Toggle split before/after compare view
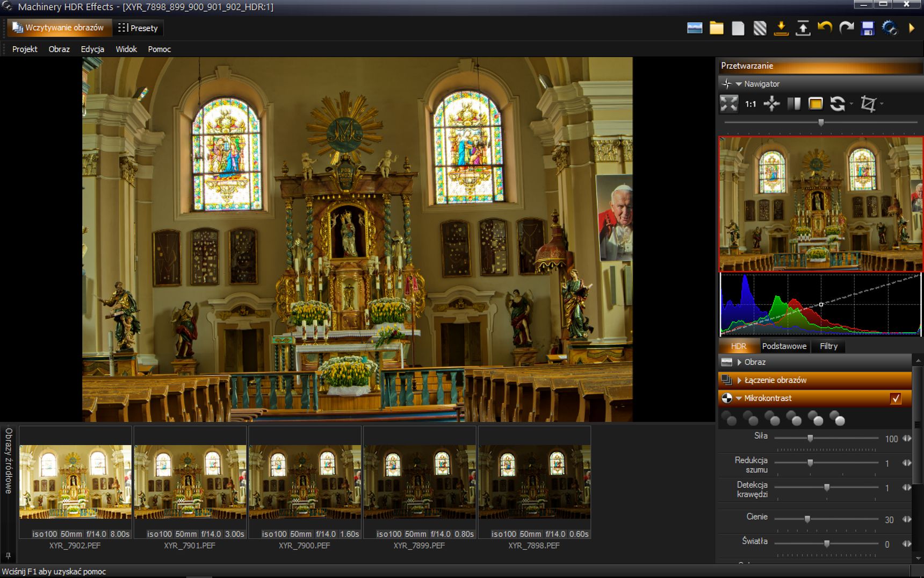The width and height of the screenshot is (924, 578). click(x=794, y=104)
